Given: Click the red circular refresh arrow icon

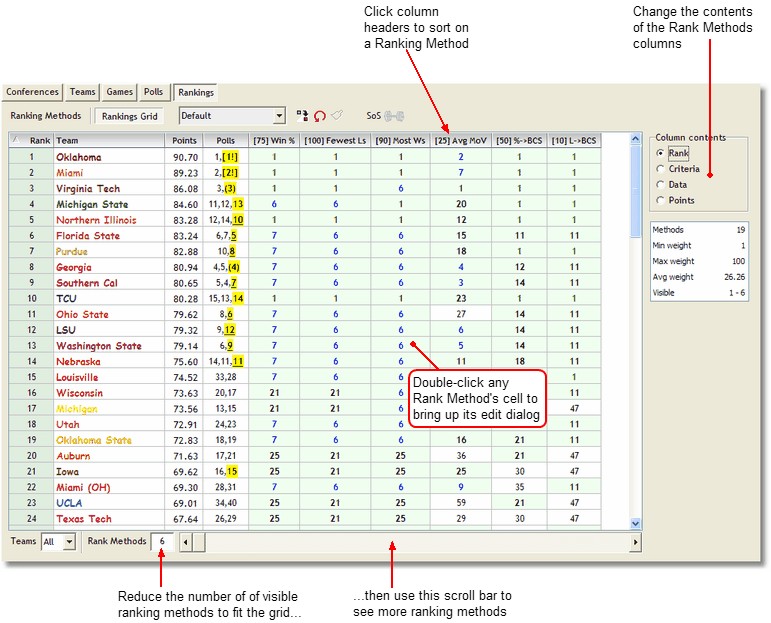Looking at the screenshot, I should click(320, 117).
